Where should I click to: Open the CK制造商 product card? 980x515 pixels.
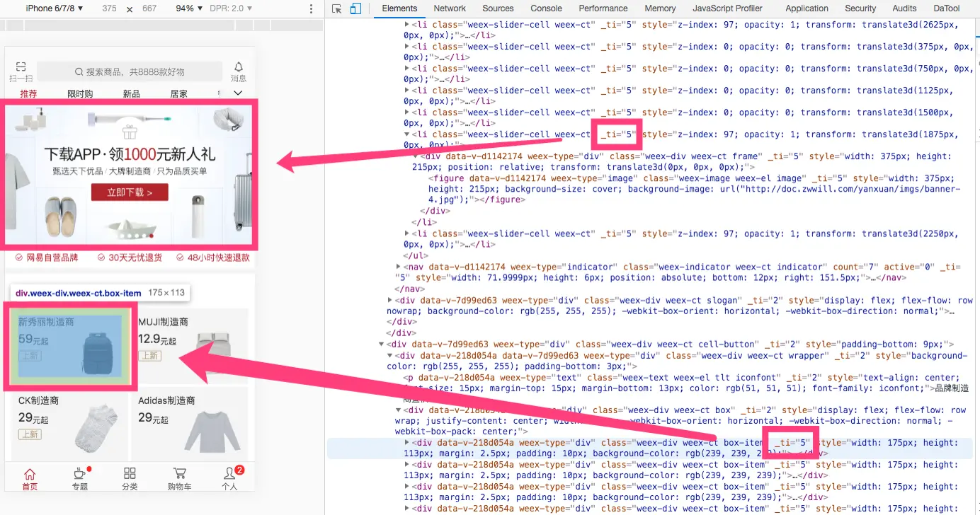[x=69, y=422]
